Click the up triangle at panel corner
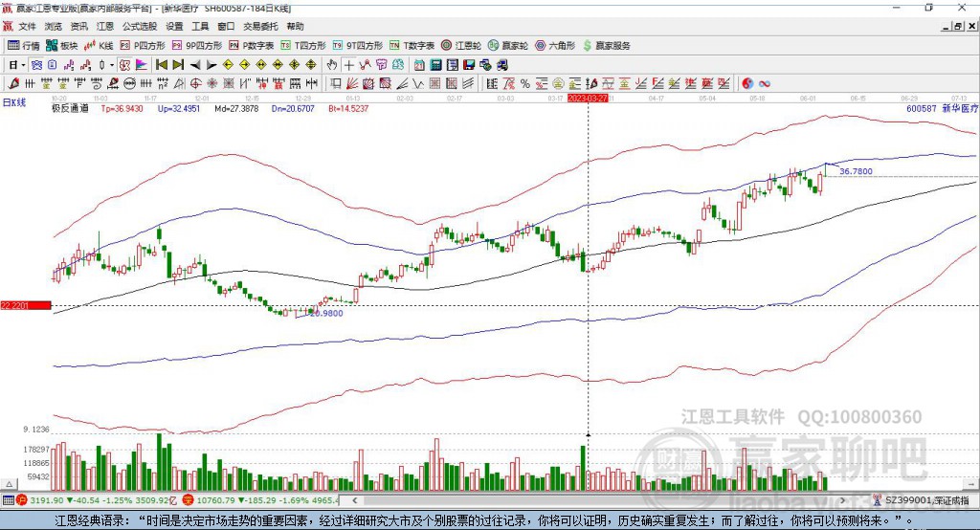Image resolution: width=980 pixels, height=530 pixels. 10,484
